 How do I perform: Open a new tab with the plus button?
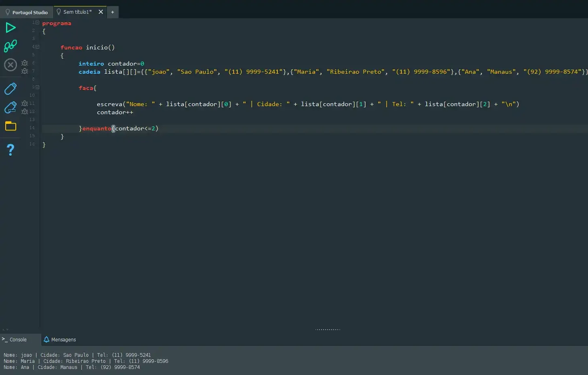(113, 12)
